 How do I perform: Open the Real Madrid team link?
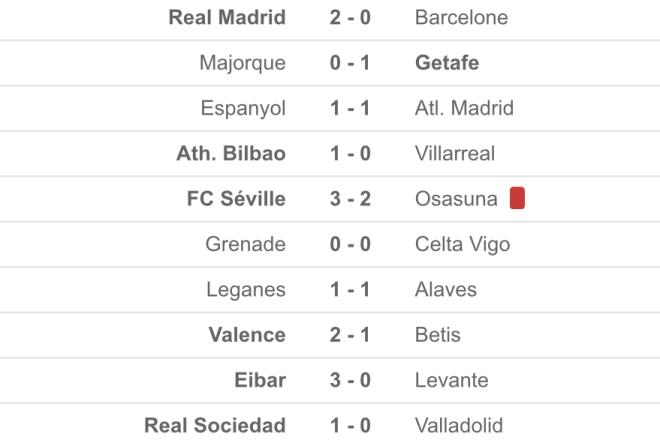tap(227, 17)
